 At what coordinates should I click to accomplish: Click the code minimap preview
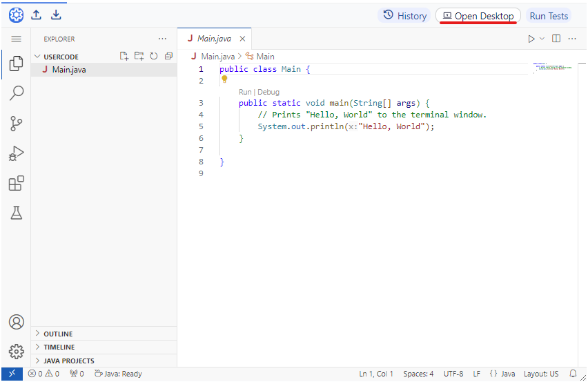coord(552,68)
